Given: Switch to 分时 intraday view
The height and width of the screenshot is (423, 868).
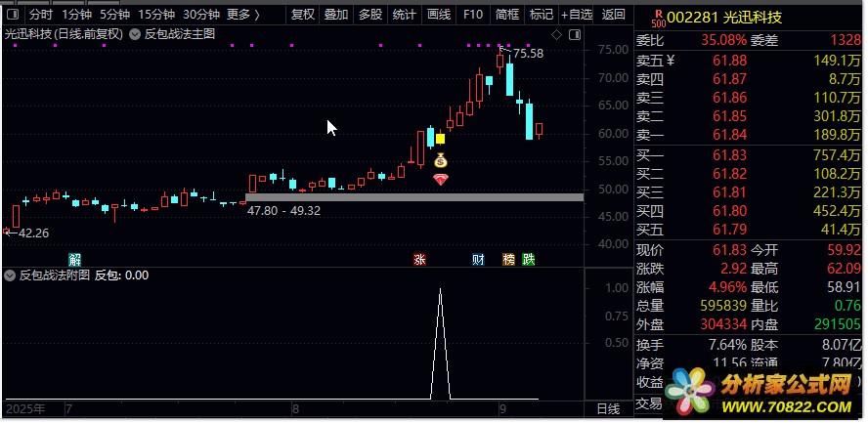Looking at the screenshot, I should (41, 15).
